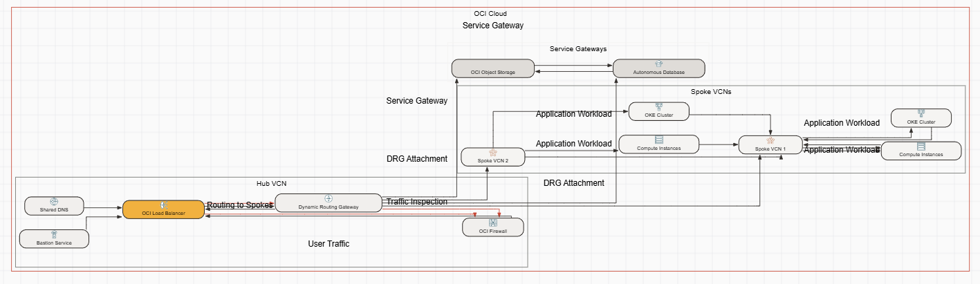This screenshot has height=284, width=980.
Task: Click the 'Service Gateways' group title
Action: click(578, 49)
